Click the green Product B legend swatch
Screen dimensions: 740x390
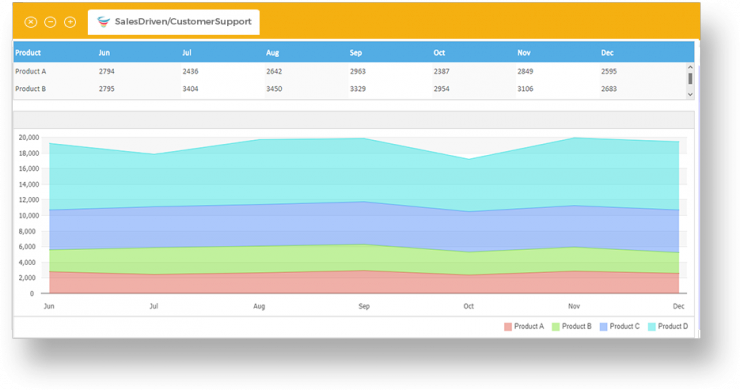[x=555, y=327]
